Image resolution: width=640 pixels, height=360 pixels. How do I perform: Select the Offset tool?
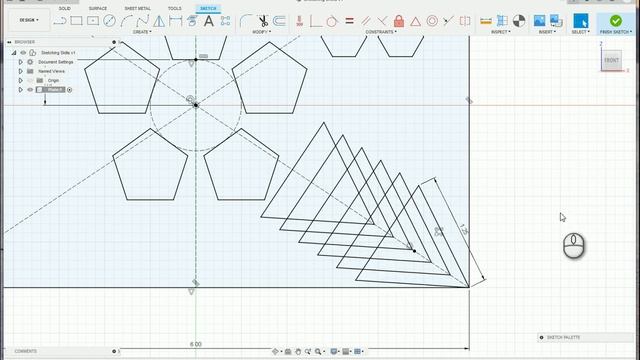click(x=279, y=21)
